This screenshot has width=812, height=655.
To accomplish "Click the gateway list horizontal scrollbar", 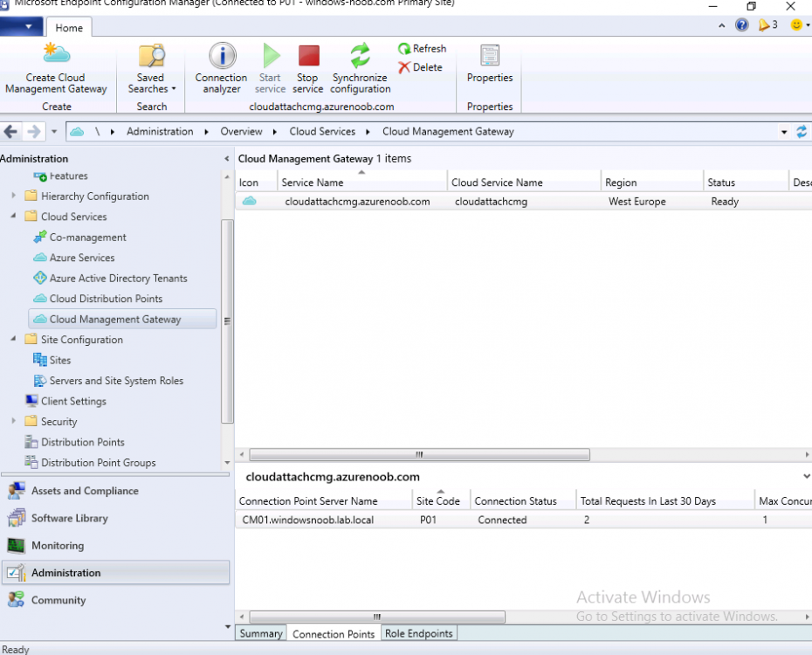I will (419, 455).
